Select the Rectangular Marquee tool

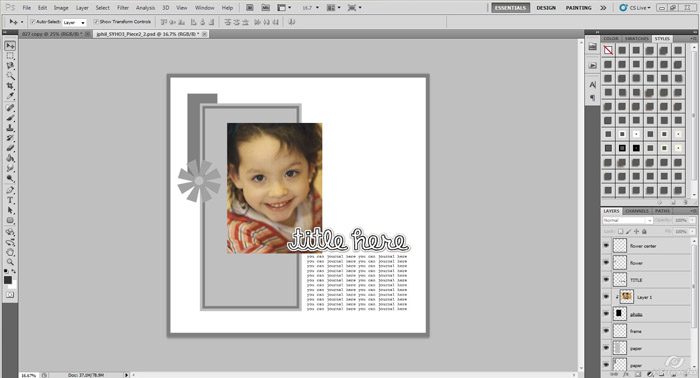click(10, 56)
